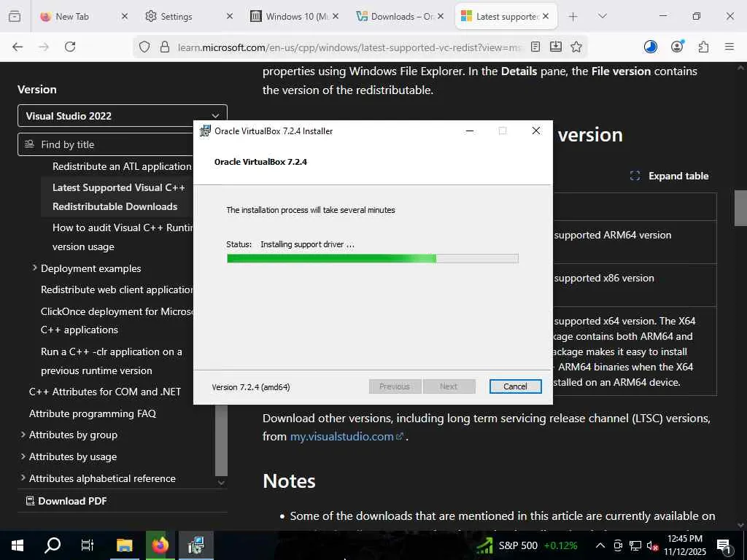Click the muted volume tray icon
This screenshot has width=747, height=560.
[652, 545]
